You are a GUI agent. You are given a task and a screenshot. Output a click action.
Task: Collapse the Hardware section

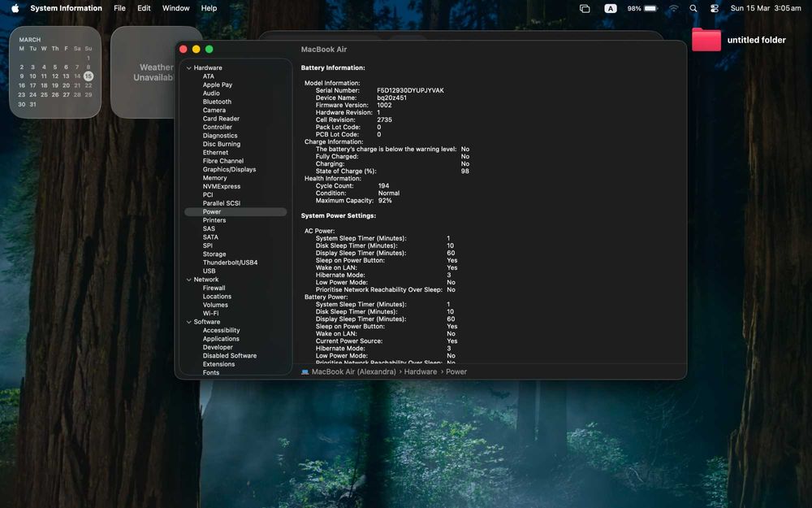[x=189, y=68]
